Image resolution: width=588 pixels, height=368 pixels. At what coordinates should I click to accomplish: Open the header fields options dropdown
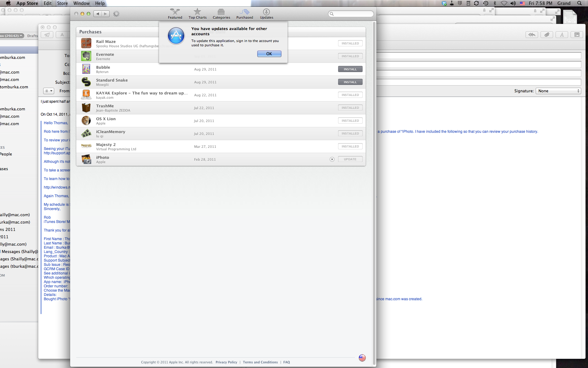coord(48,91)
